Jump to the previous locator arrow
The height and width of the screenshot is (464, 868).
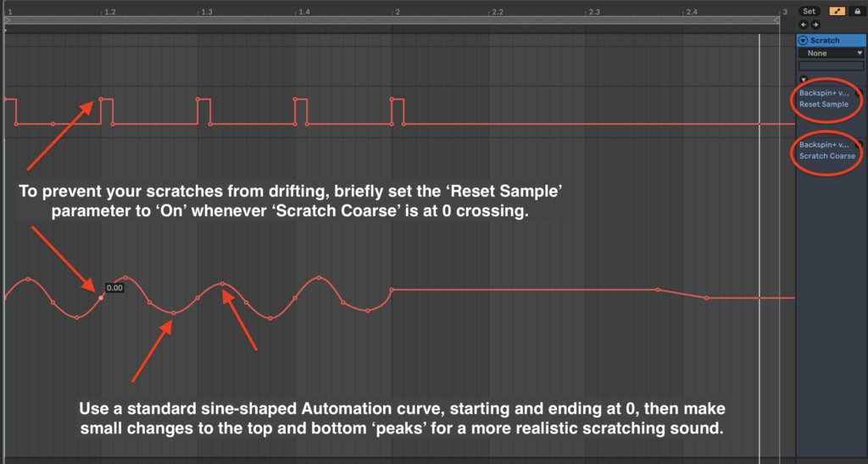tap(804, 25)
